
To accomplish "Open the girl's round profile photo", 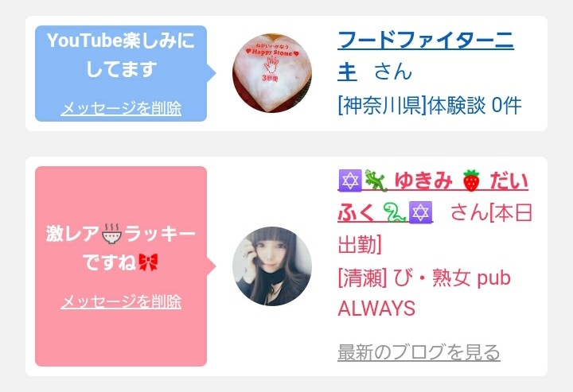I will coord(272,266).
